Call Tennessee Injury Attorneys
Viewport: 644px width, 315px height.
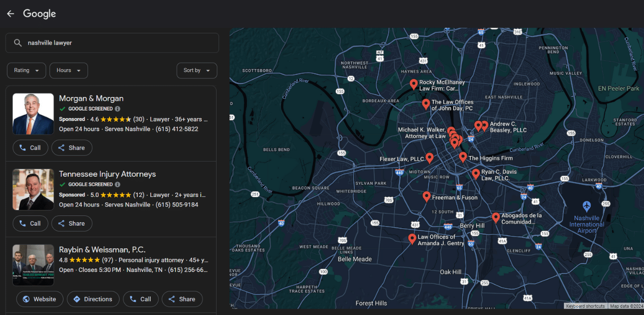30,223
